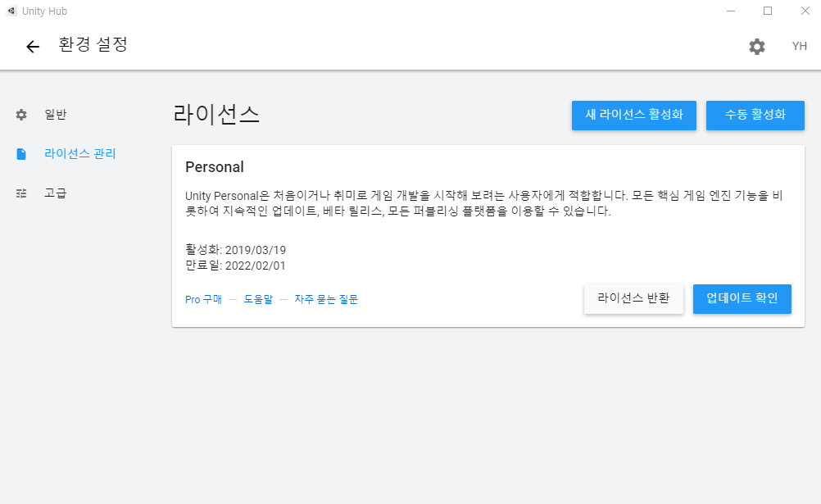Minimize the Unity Hub window
821x504 pixels.
[731, 11]
